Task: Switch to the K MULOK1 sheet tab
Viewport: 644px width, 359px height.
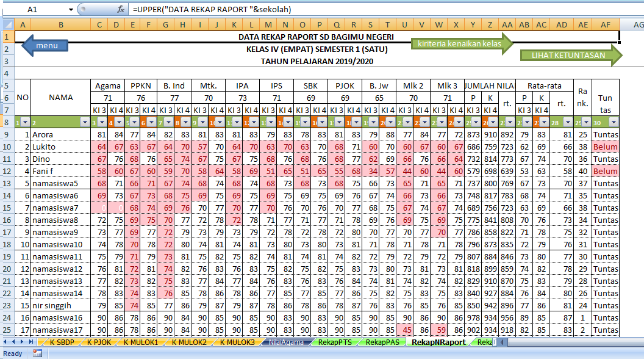Action: 140,342
